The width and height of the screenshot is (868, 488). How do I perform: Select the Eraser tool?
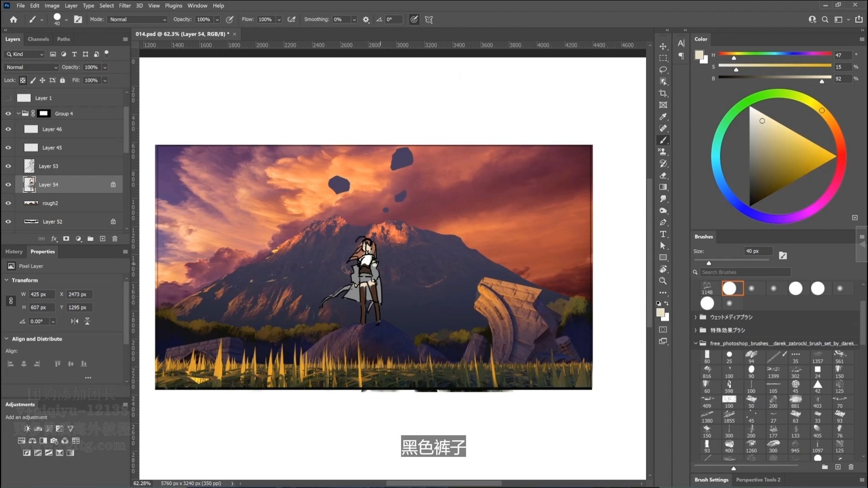(663, 176)
